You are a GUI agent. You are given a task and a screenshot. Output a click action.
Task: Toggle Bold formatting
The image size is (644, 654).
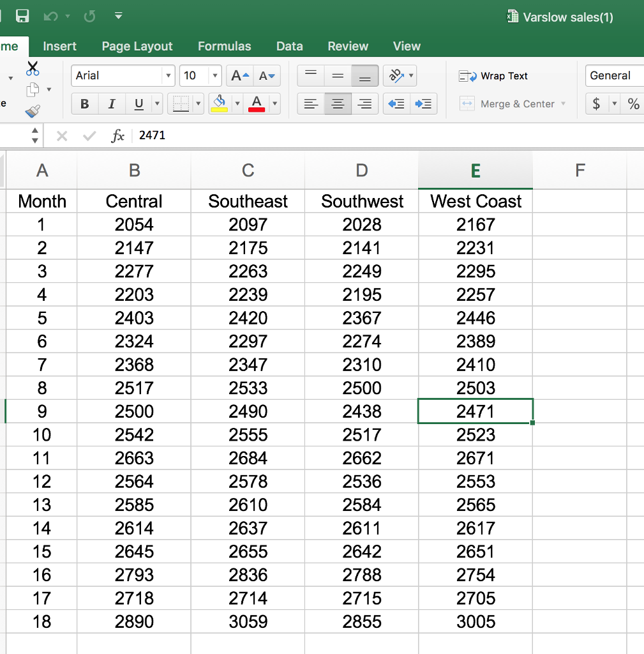coord(85,103)
